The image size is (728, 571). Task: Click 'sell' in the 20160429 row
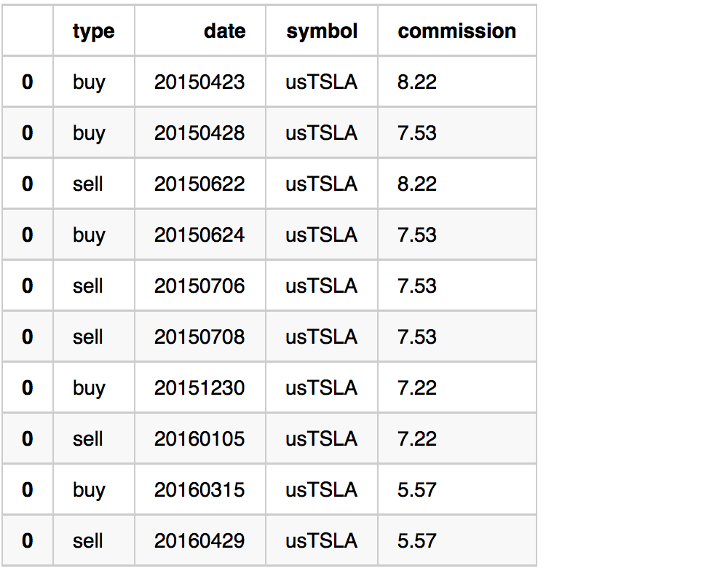pyautogui.click(x=87, y=541)
